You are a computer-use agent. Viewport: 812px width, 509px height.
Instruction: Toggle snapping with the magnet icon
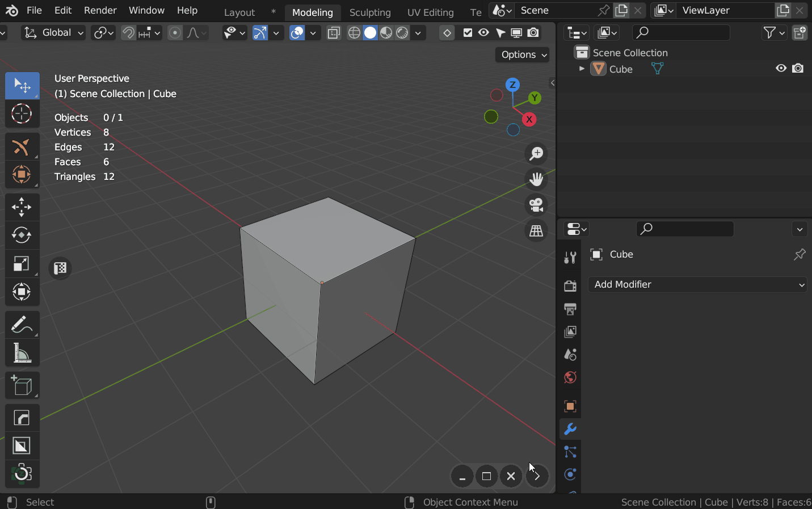128,32
